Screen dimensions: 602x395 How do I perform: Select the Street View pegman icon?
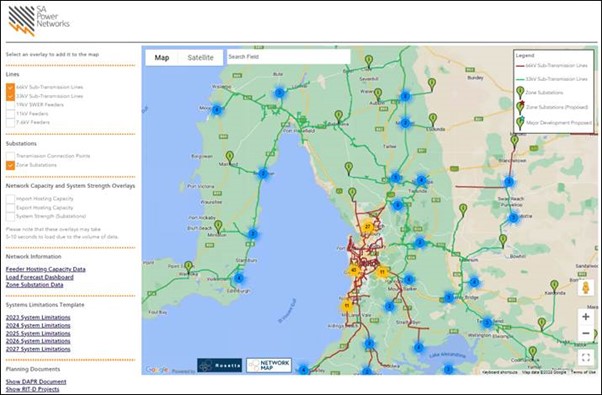coord(585,288)
